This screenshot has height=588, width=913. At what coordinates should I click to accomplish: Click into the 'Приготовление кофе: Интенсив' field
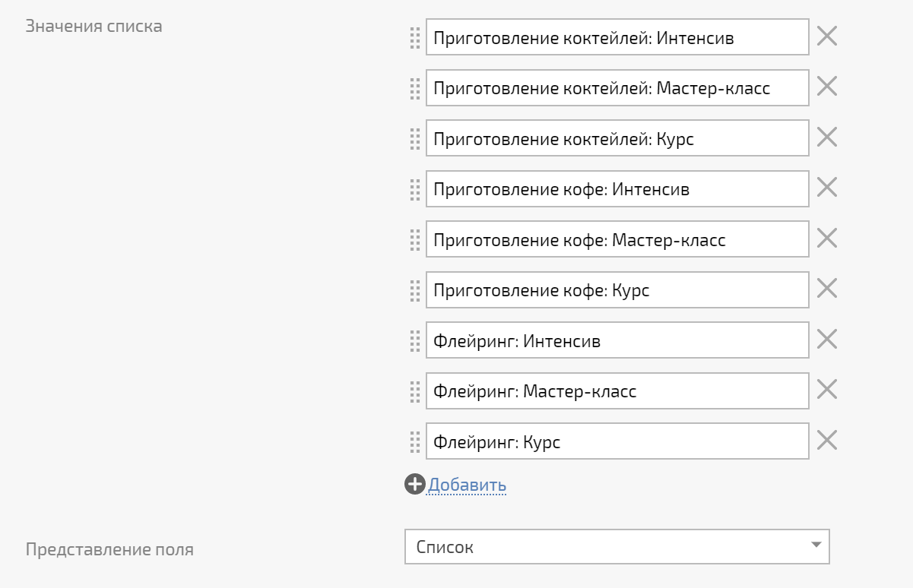point(617,188)
